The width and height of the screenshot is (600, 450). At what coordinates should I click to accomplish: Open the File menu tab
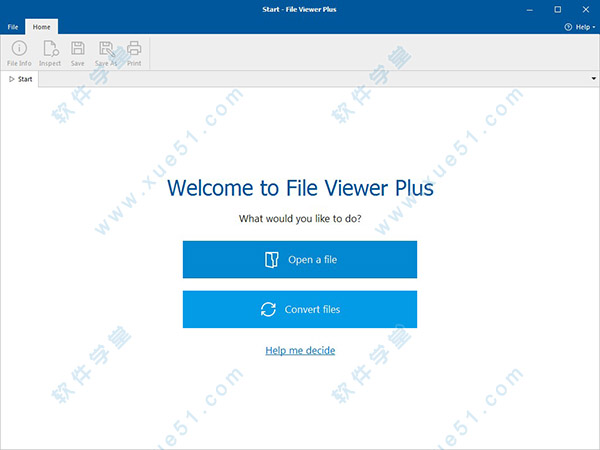coord(13,27)
